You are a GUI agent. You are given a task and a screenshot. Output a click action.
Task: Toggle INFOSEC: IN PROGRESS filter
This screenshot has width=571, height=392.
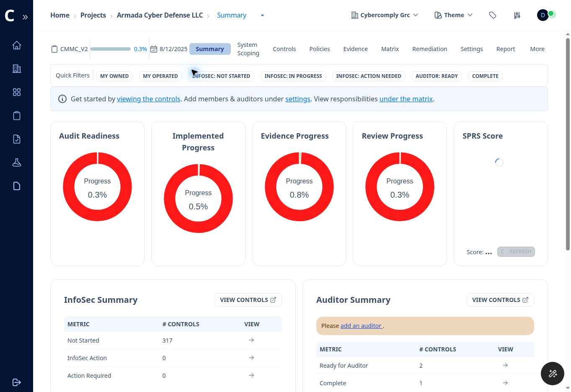[x=293, y=76]
